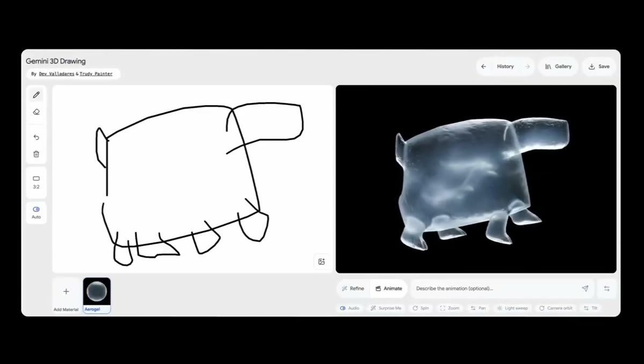644x364 pixels.
Task: Go back in History with left arrow
Action: [484, 67]
